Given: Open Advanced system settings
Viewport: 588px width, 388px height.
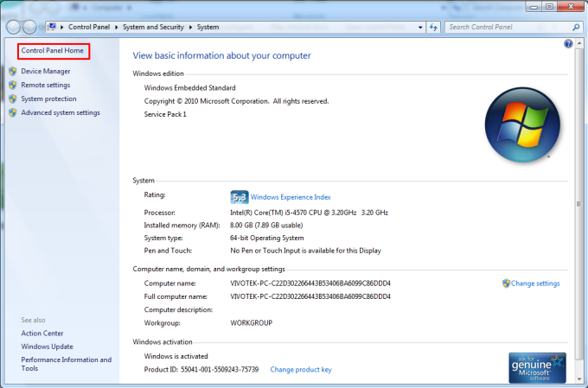Looking at the screenshot, I should (61, 112).
